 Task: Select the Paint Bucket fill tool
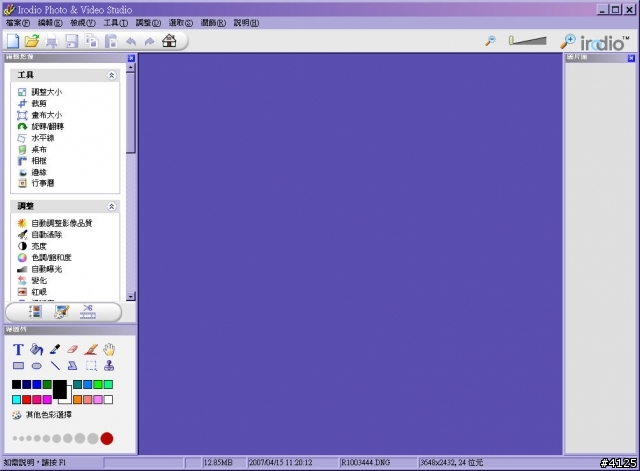pos(37,349)
